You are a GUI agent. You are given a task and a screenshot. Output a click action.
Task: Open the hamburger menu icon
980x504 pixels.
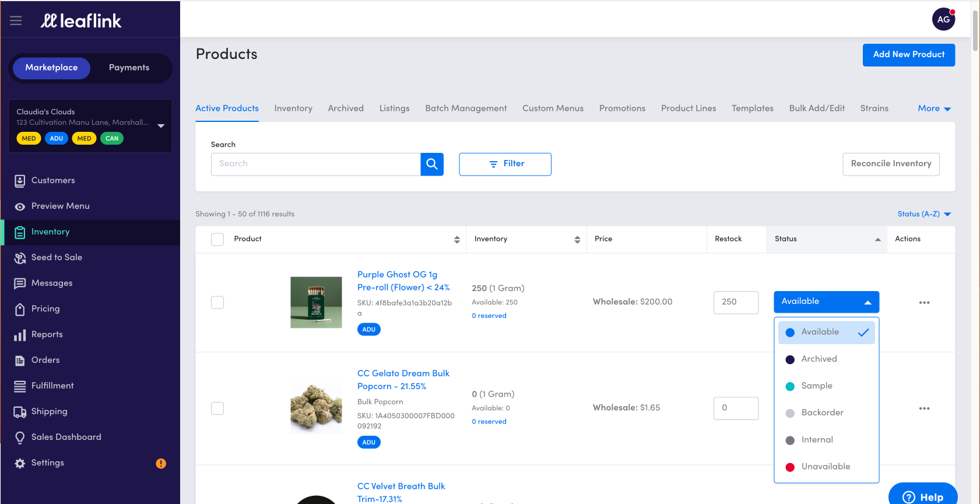coord(16,20)
